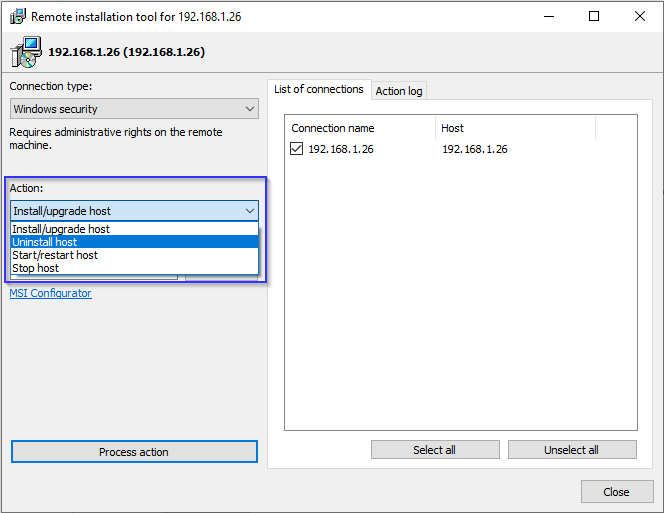Open the Connection type dropdown
664x513 pixels.
tap(134, 109)
